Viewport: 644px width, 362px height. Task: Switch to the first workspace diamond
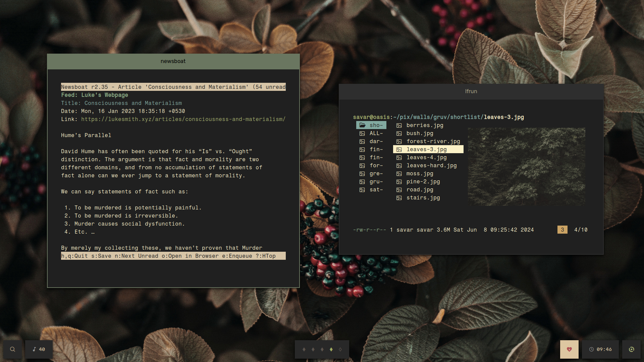point(304,349)
